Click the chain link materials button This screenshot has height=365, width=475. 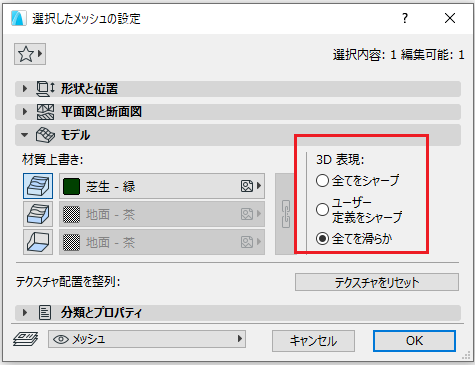(x=285, y=214)
